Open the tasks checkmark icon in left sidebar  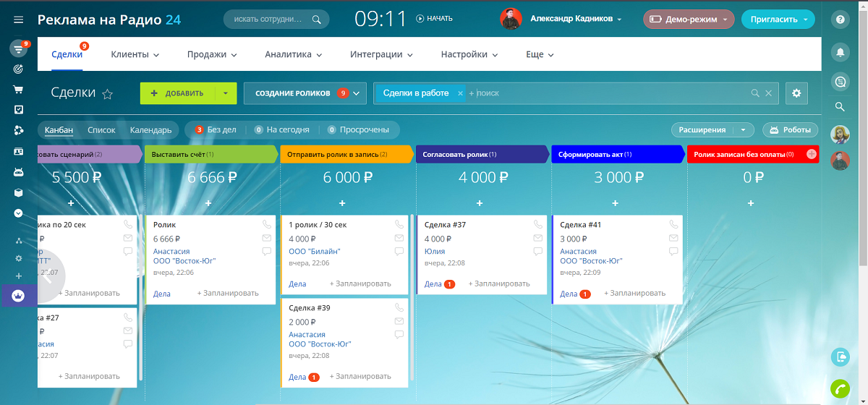(18, 110)
